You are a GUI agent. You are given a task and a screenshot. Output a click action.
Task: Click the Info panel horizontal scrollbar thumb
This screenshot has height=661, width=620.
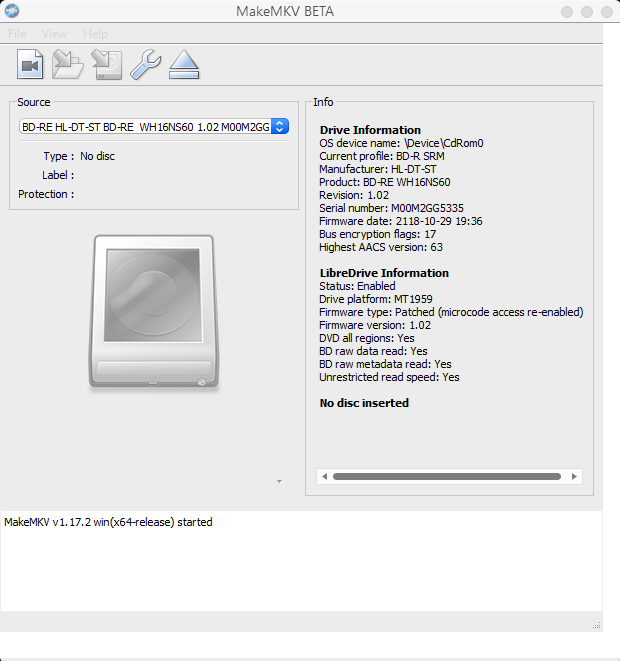pyautogui.click(x=447, y=476)
